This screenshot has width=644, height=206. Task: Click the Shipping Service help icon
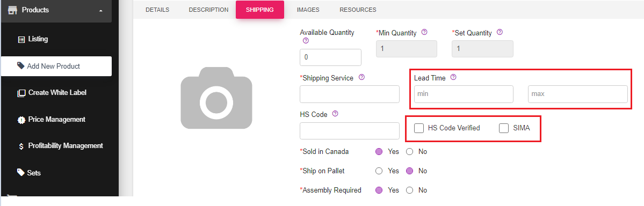pos(361,77)
